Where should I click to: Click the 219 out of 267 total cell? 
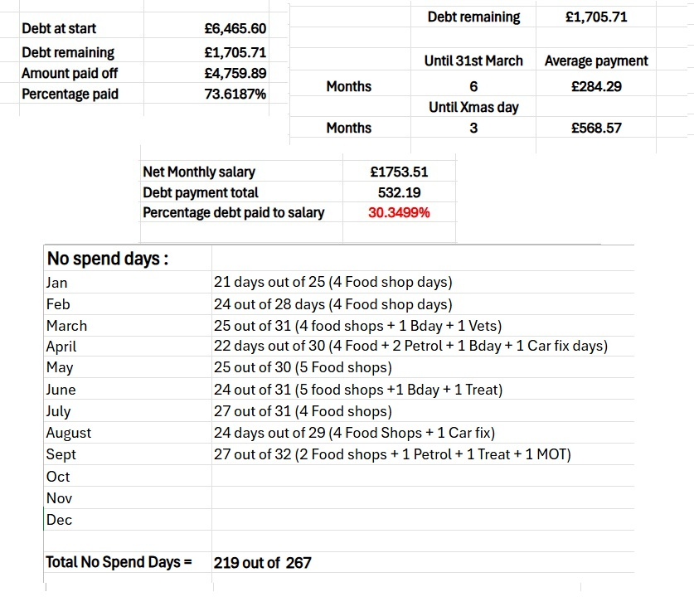pyautogui.click(x=263, y=562)
